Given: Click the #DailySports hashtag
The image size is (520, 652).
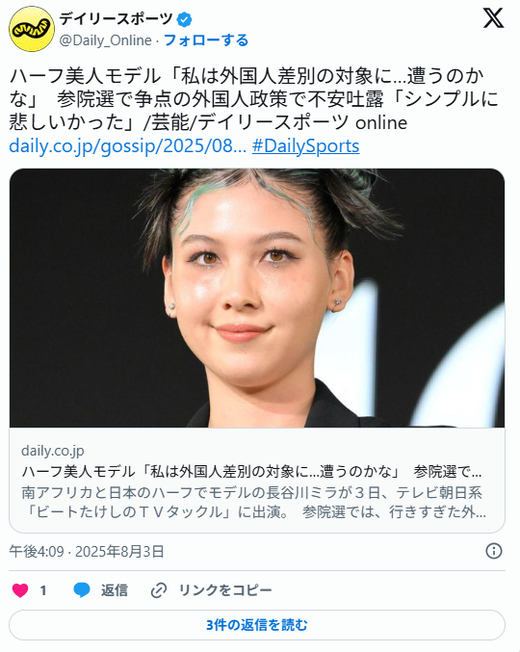Looking at the screenshot, I should point(306,146).
